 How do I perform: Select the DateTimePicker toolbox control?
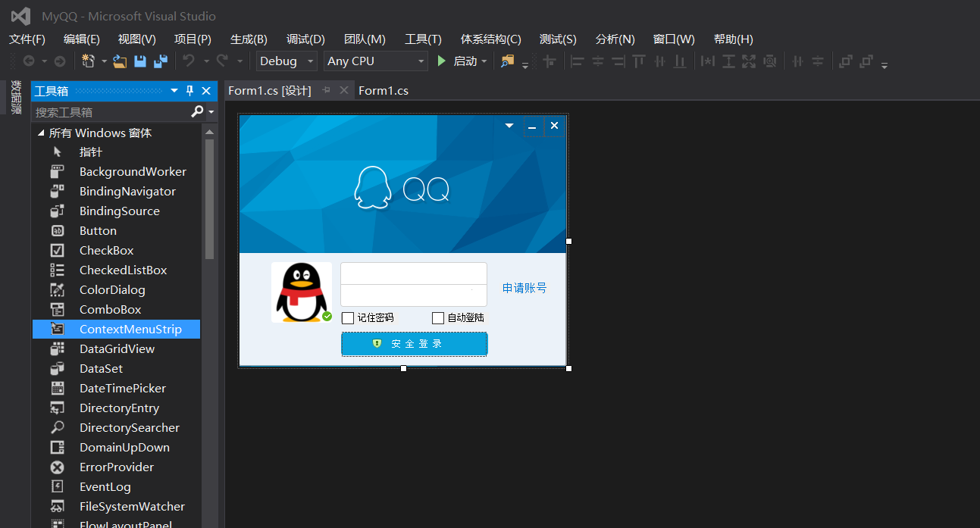[x=116, y=389]
